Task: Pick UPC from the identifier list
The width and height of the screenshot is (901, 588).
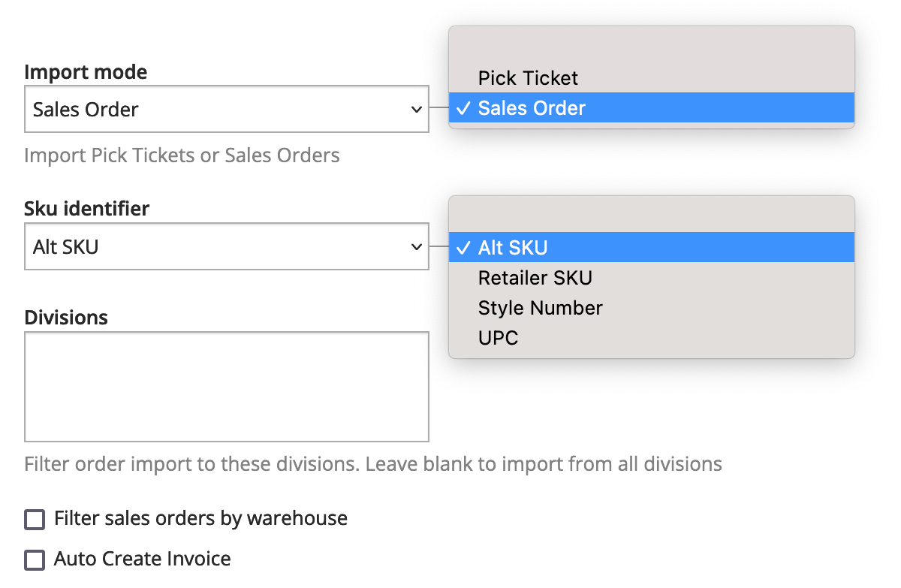Action: pos(498,338)
